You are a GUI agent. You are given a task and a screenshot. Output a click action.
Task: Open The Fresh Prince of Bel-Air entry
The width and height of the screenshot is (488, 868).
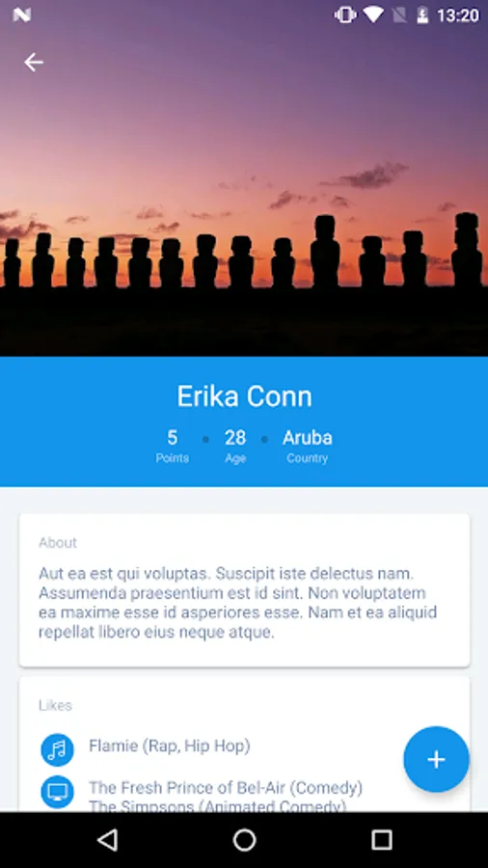click(x=226, y=787)
